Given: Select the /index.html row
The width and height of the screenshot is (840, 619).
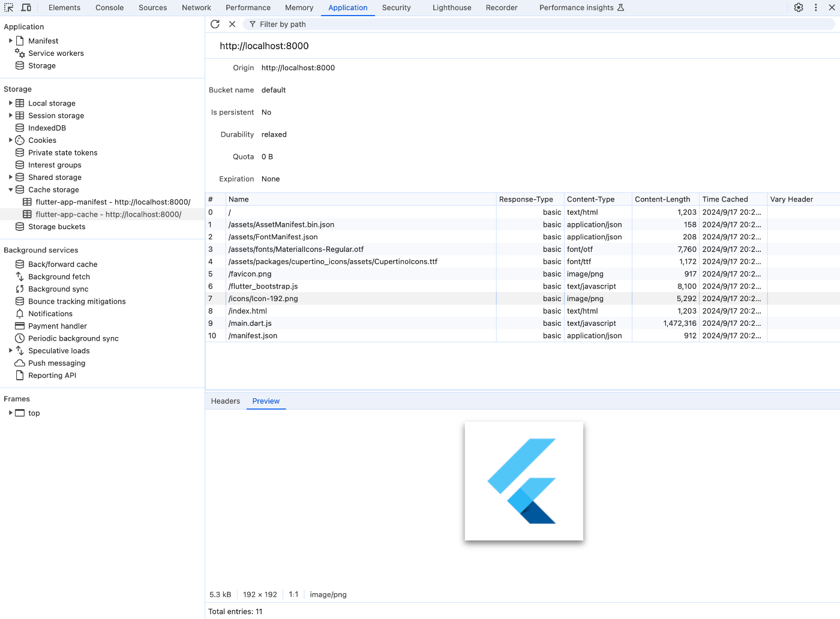Looking at the screenshot, I should coord(523,311).
